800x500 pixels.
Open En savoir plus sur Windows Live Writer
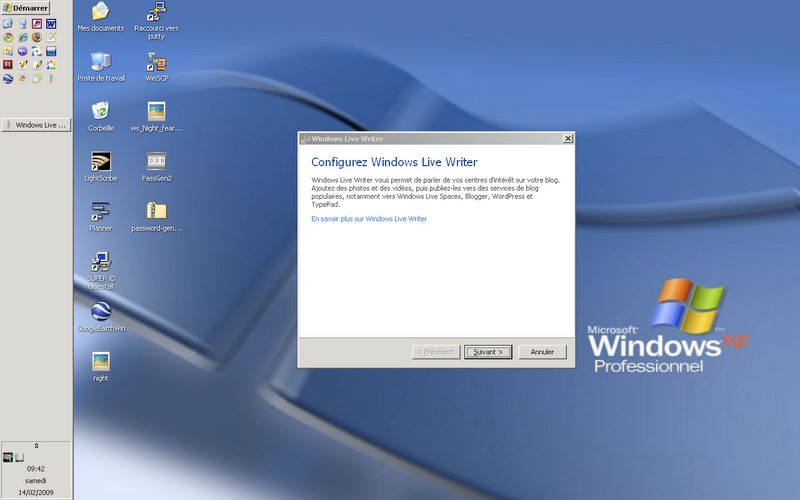pos(369,219)
